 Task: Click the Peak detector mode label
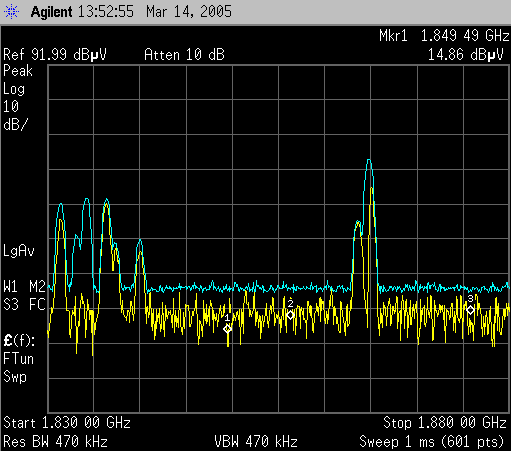pyautogui.click(x=18, y=71)
